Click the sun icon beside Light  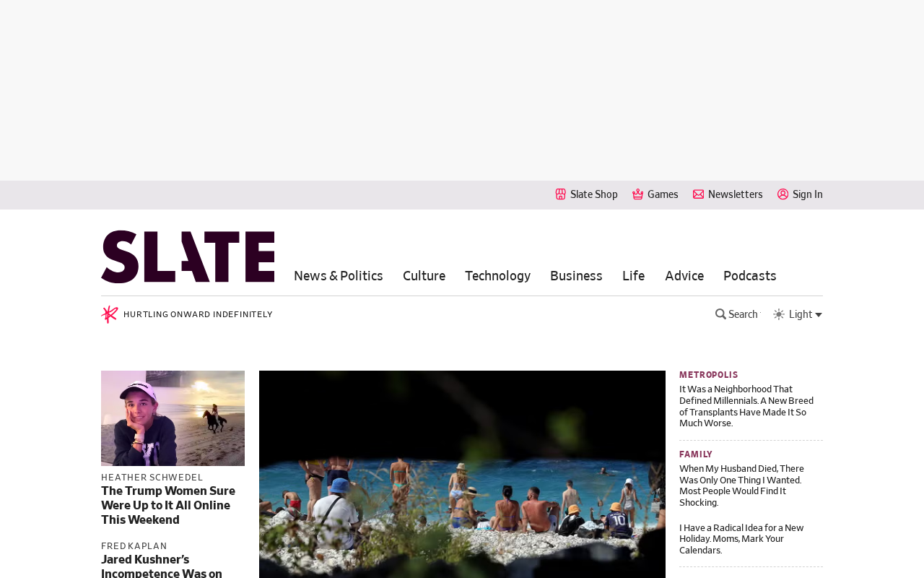point(779,314)
